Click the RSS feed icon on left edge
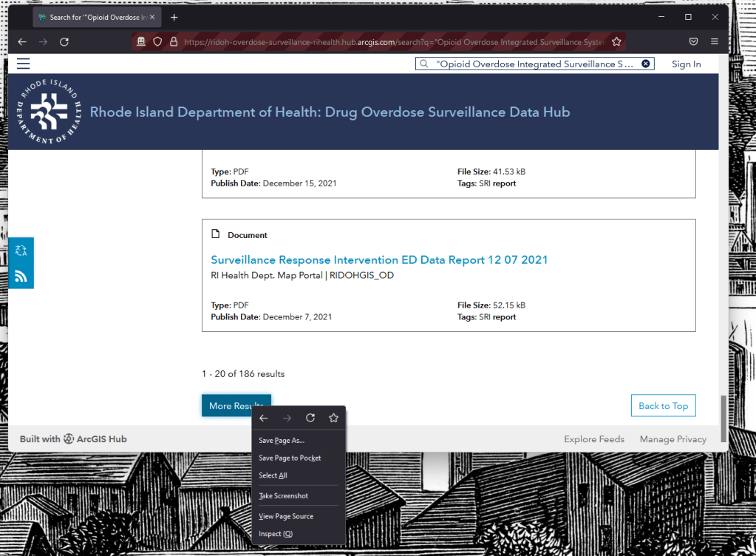 [21, 277]
